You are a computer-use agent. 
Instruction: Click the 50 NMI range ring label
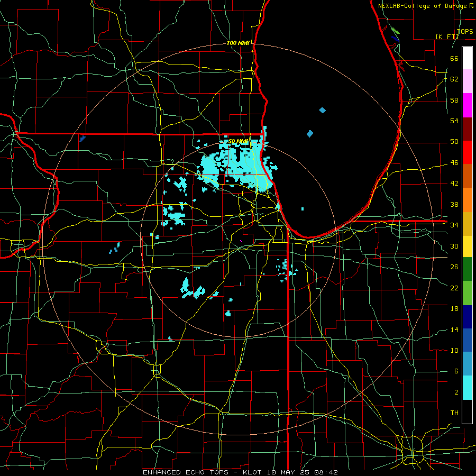[x=239, y=141]
